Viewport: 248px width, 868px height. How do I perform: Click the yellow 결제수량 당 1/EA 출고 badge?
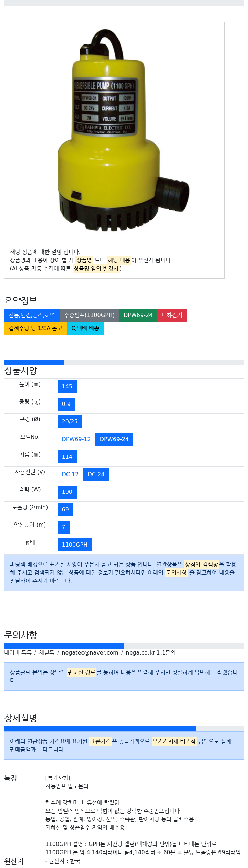(35, 328)
